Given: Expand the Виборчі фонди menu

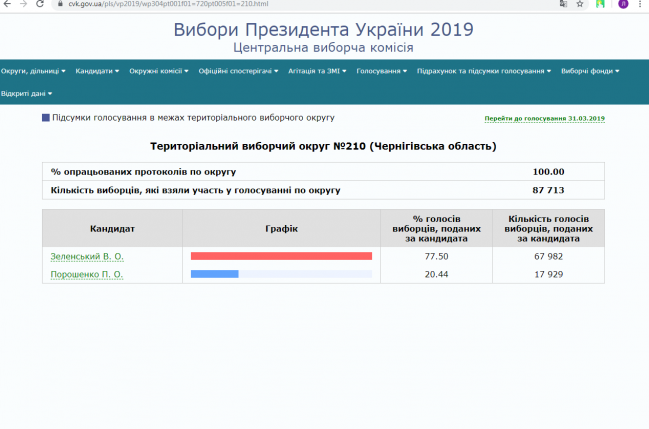Looking at the screenshot, I should pyautogui.click(x=590, y=71).
